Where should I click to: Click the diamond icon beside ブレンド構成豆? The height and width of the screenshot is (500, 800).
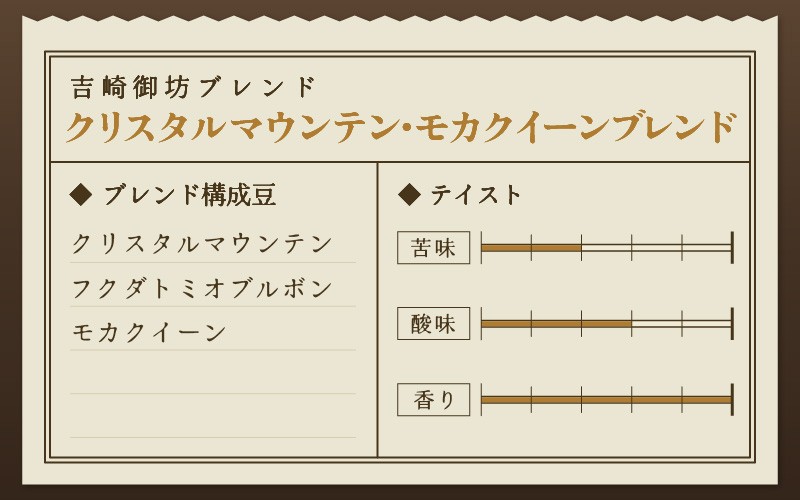pos(81,194)
